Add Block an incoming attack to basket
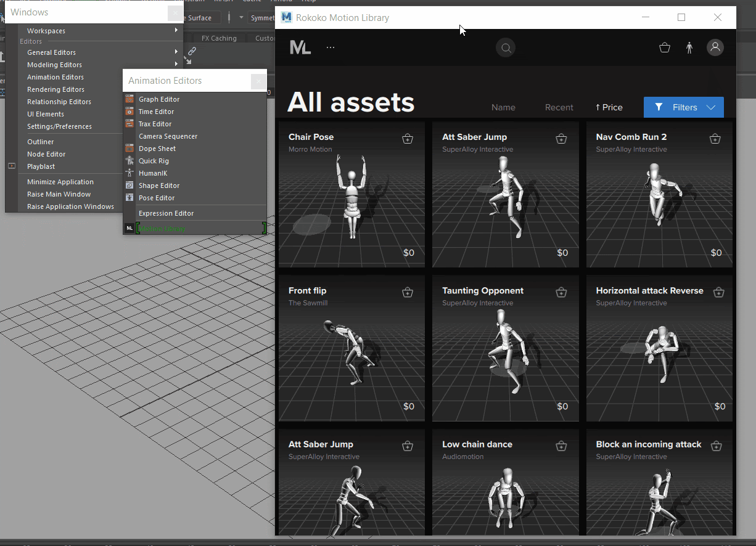The image size is (756, 546). click(x=716, y=446)
